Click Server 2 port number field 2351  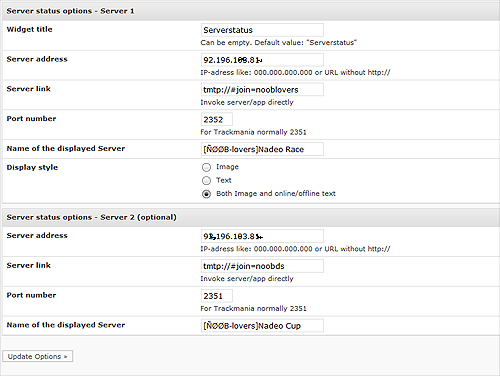pyautogui.click(x=217, y=296)
